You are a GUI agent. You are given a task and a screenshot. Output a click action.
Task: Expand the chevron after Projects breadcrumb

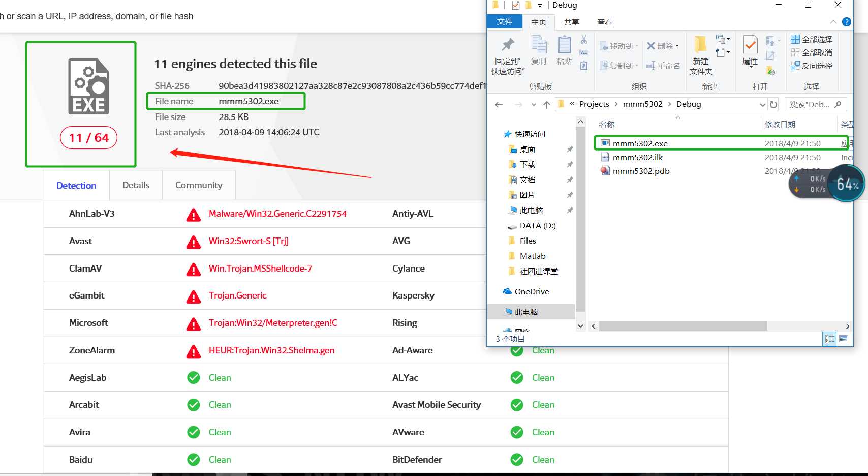[616, 104]
